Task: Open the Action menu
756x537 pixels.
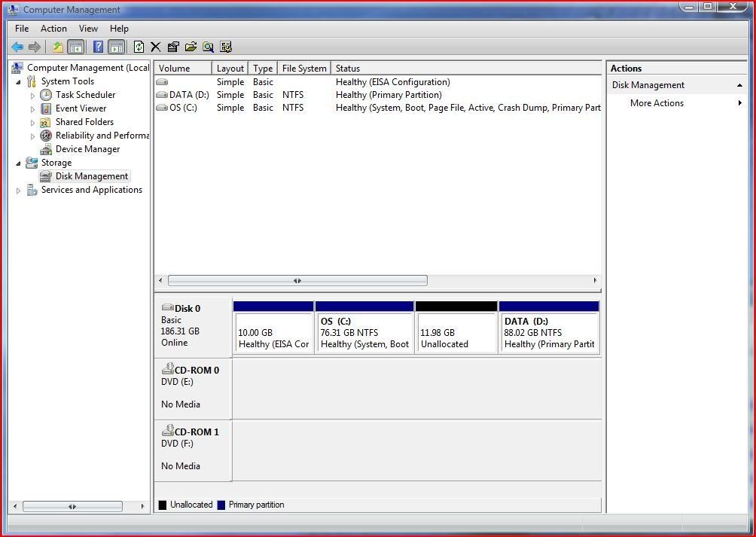Action: (53, 29)
